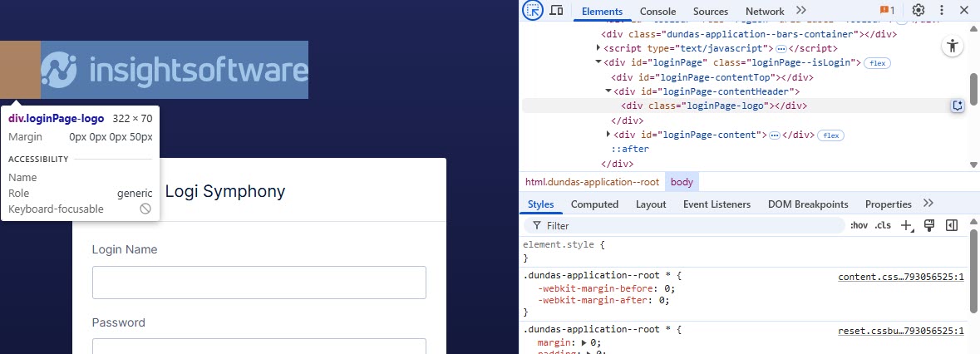980x354 pixels.
Task: Click the -webkit-margin-after property
Action: [594, 300]
